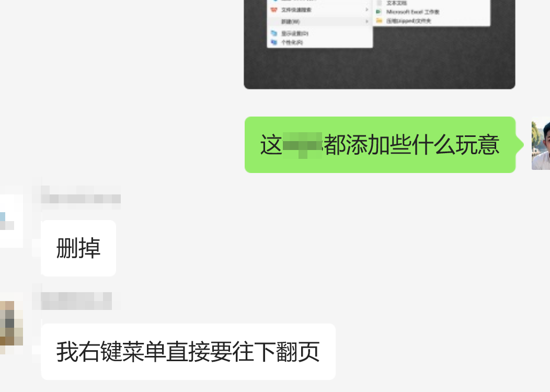The image size is (550, 392).
Task: Expand the submenu arrow next to 新建(W)
Action: [367, 22]
